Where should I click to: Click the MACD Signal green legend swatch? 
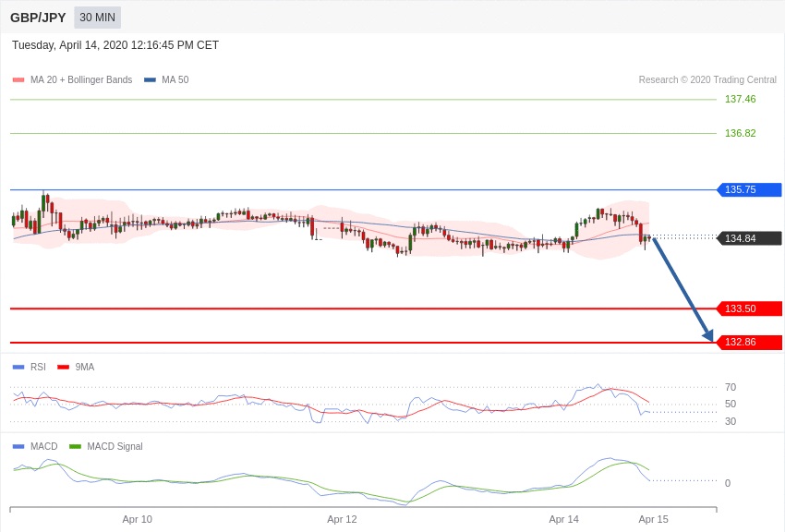click(75, 446)
